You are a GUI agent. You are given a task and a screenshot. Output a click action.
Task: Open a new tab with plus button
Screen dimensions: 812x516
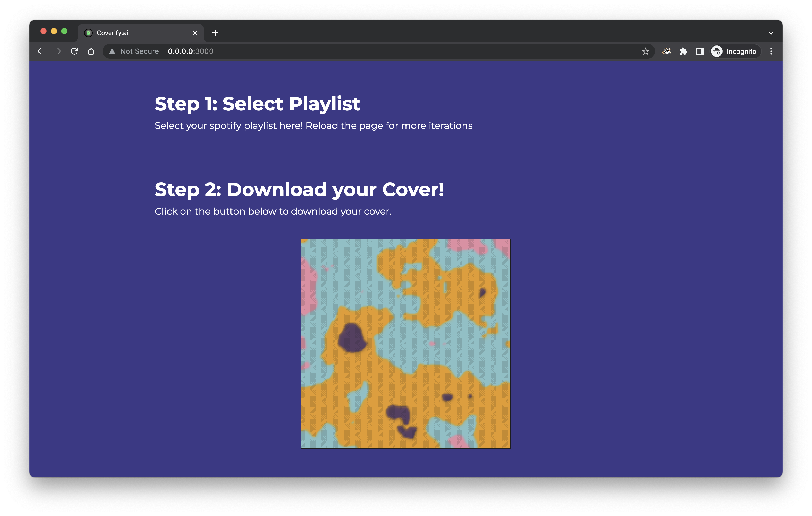215,33
